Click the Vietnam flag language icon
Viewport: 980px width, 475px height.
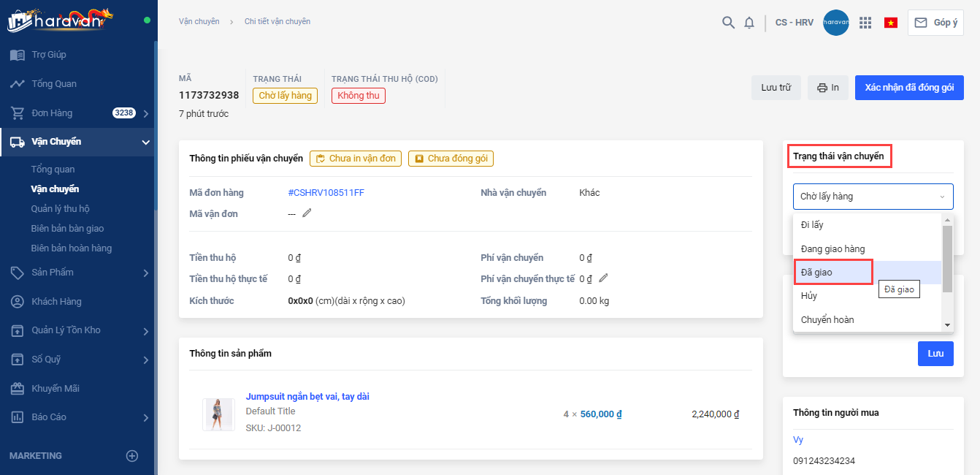tap(891, 23)
